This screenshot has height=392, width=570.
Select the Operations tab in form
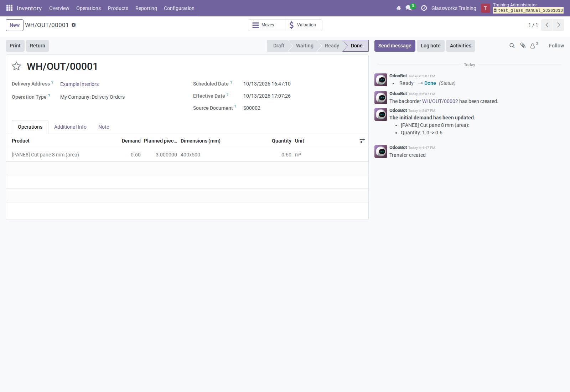click(x=30, y=127)
